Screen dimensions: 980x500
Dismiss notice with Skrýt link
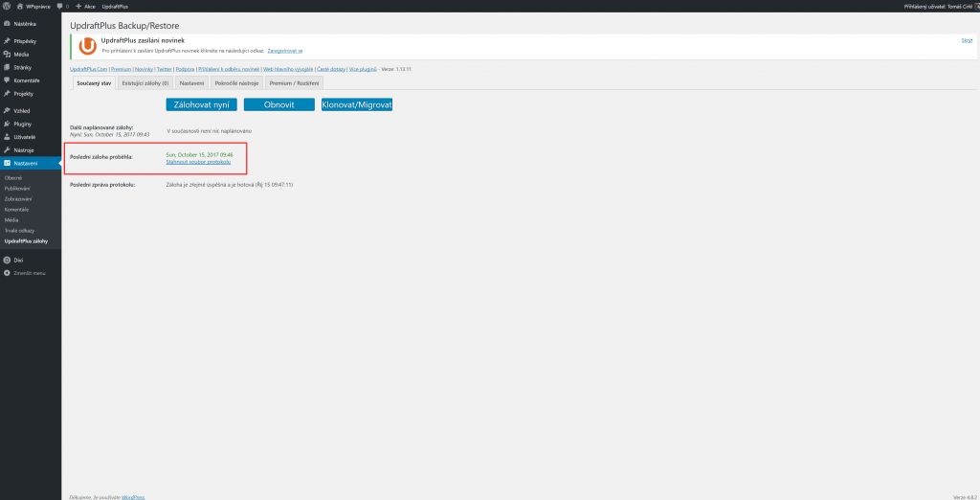(x=967, y=40)
